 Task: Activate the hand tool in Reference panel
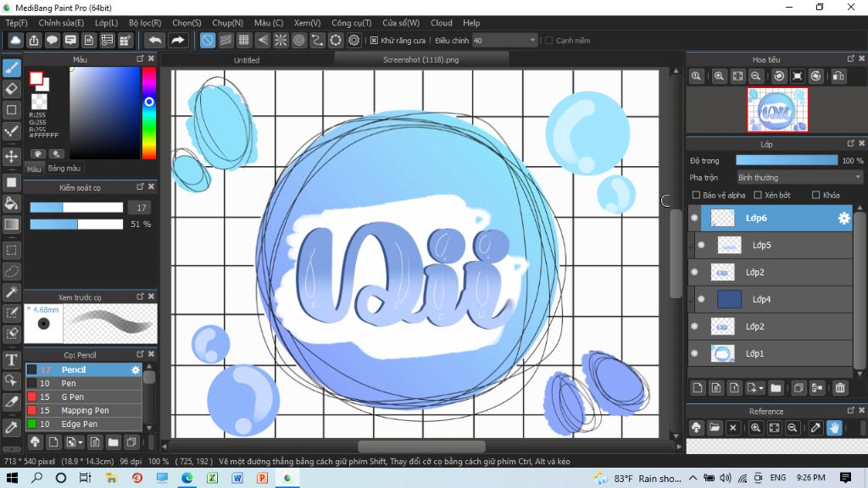tap(834, 427)
